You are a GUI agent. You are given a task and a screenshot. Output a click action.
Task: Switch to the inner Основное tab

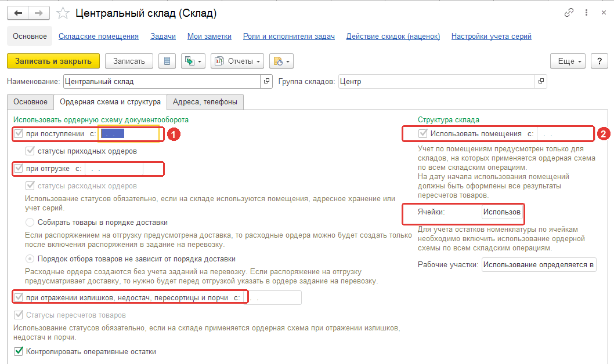pos(30,101)
